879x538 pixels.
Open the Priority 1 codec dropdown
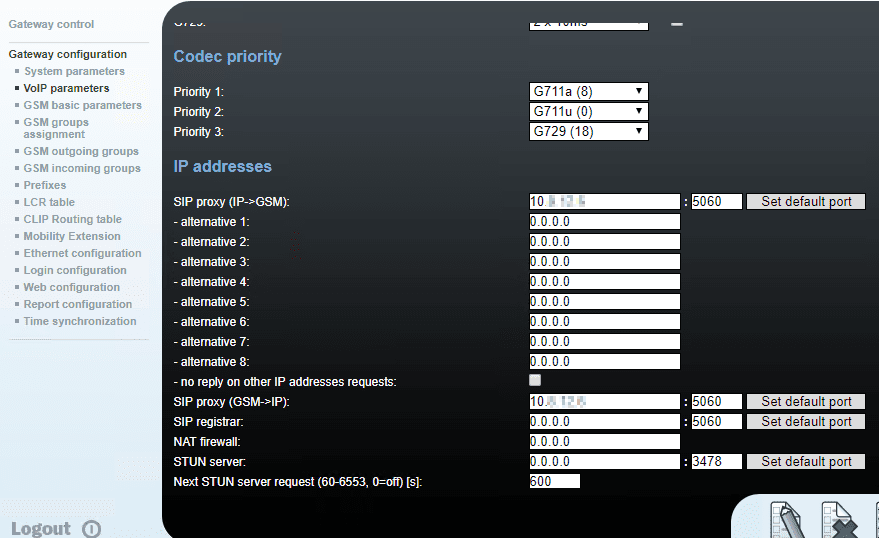tap(589, 91)
